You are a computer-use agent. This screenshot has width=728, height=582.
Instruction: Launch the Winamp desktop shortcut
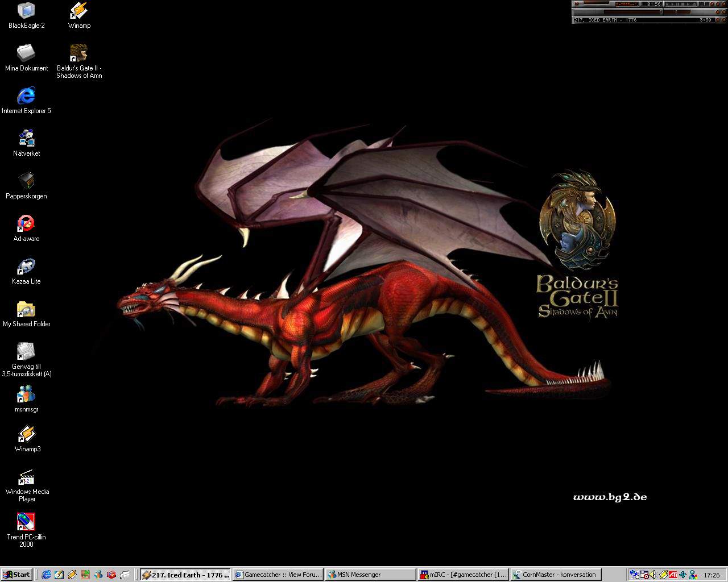79,16
